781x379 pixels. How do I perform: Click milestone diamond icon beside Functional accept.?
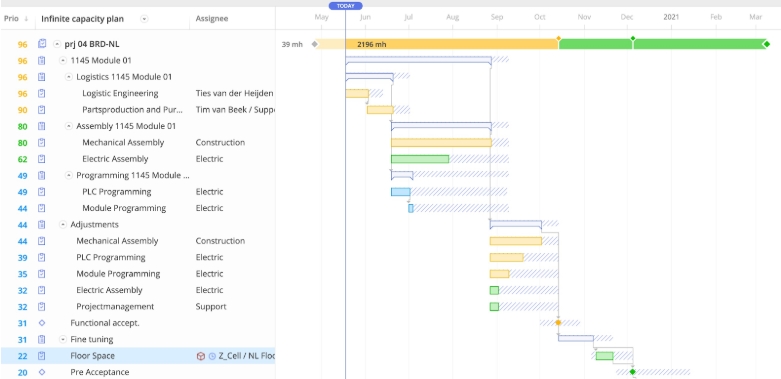(42, 323)
